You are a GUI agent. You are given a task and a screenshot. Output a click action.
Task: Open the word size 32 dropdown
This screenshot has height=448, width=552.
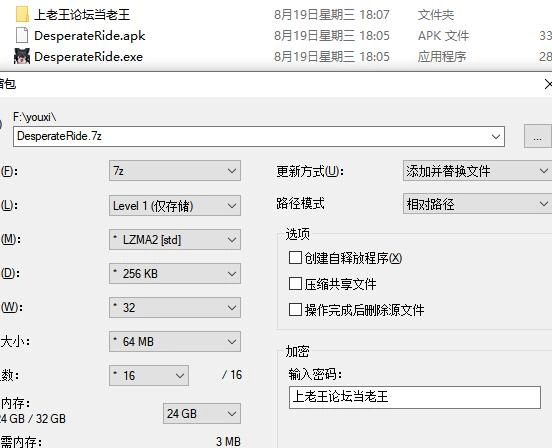175,308
